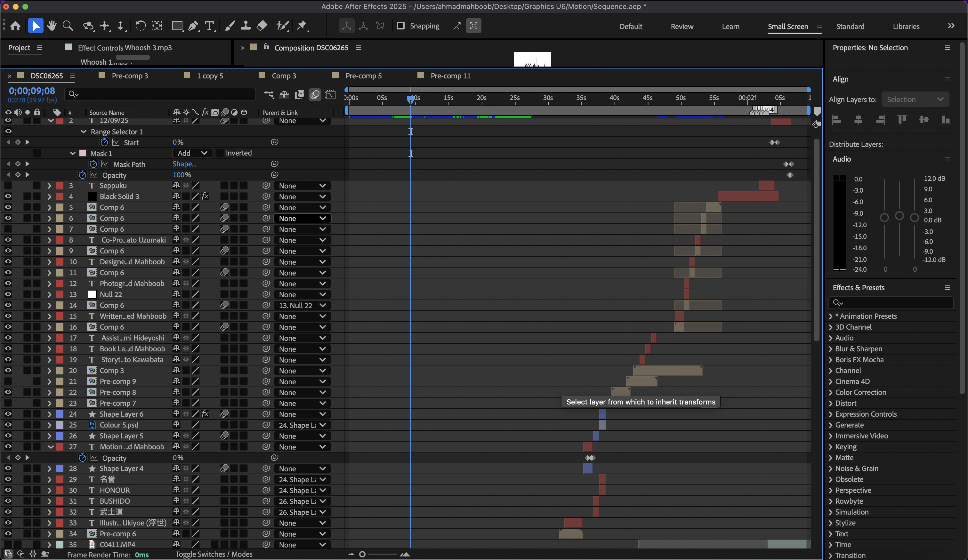This screenshot has height=560, width=968.
Task: Expand the Seppuku layer properties
Action: (49, 186)
